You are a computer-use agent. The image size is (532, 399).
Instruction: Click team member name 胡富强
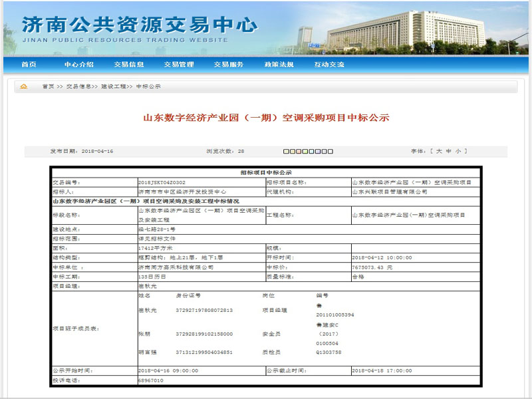[148, 352]
